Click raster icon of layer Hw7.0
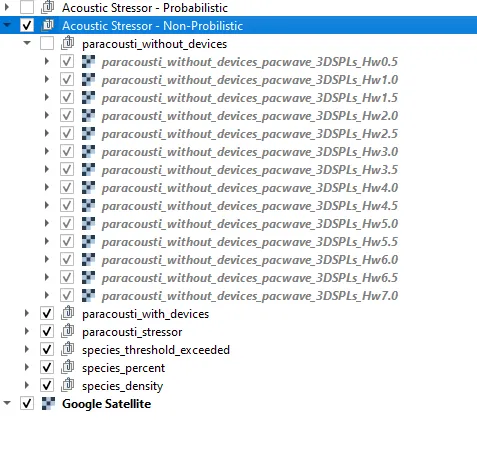This screenshot has width=477, height=449. (x=88, y=296)
